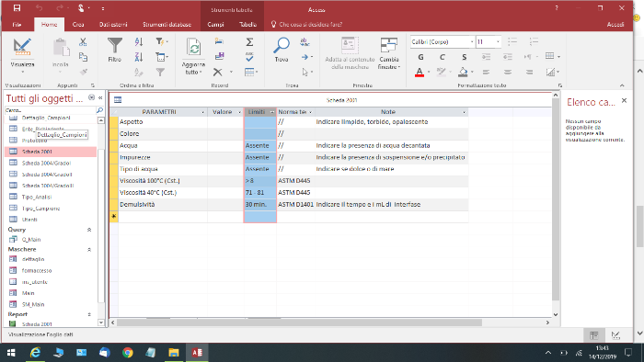This screenshot has height=362, width=644.
Task: Collapse the Maschere group in navigation pane
Action: [x=89, y=249]
